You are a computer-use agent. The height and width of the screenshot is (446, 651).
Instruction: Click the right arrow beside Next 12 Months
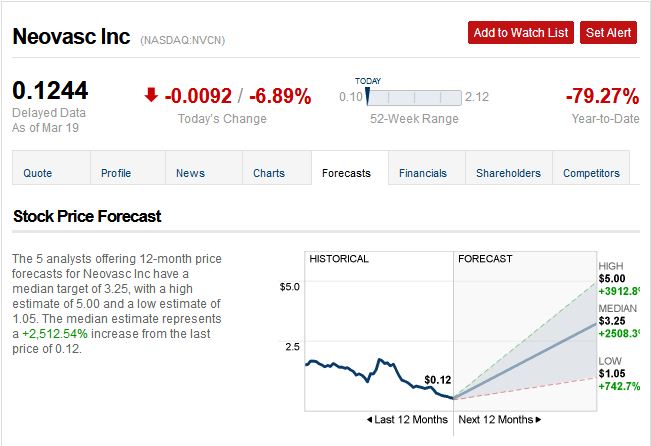538,420
